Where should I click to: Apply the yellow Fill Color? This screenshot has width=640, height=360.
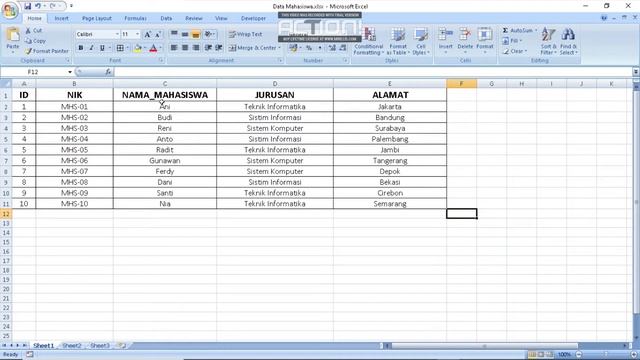(x=138, y=48)
